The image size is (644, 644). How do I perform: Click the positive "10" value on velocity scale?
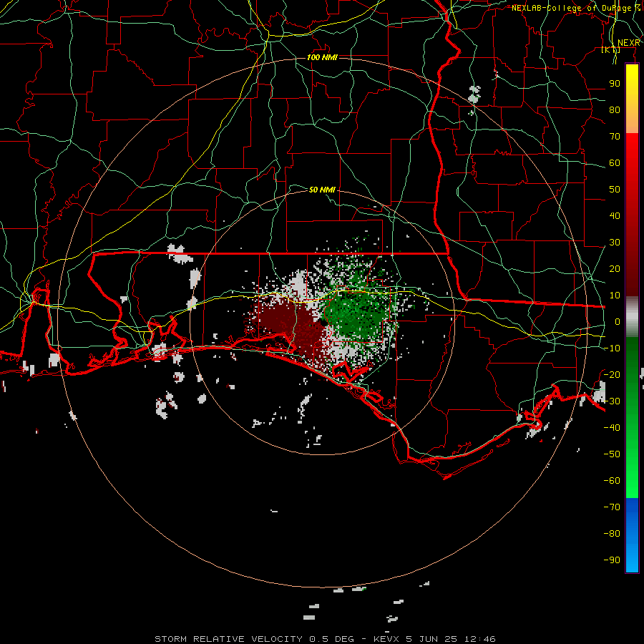pos(615,296)
